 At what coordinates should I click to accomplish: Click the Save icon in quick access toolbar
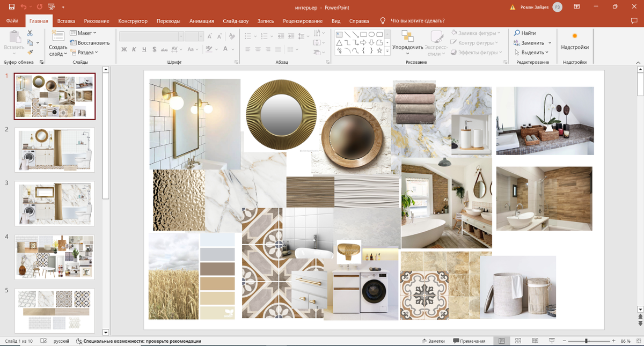[x=12, y=7]
